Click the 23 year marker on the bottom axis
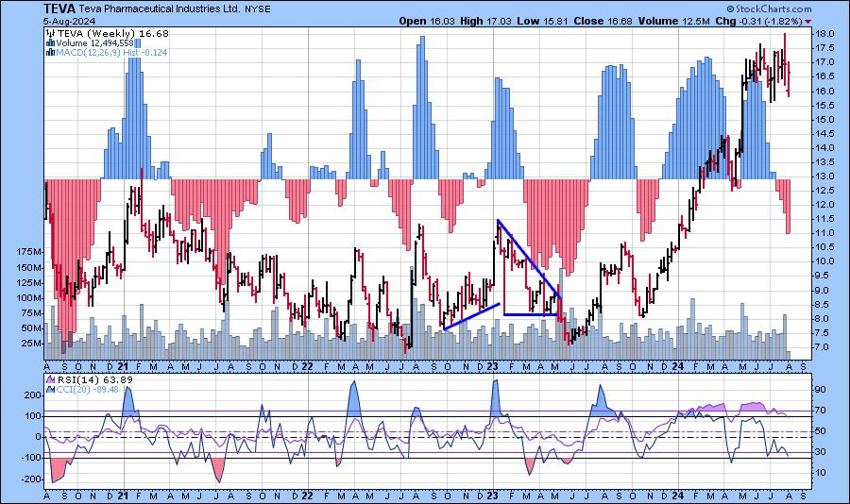This screenshot has width=850, height=504. coord(492,496)
